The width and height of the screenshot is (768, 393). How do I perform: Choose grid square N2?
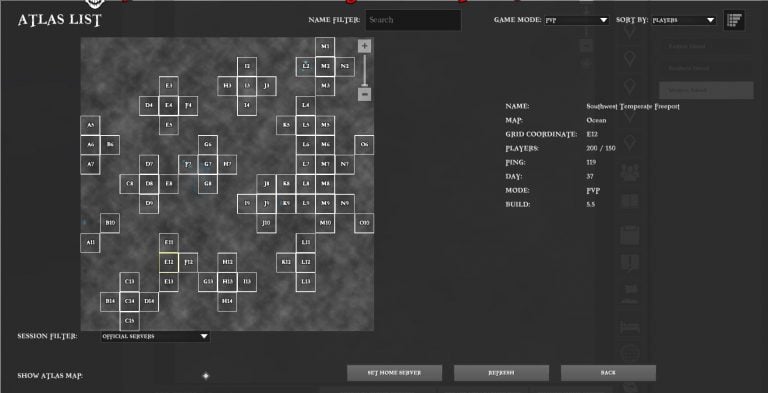345,66
